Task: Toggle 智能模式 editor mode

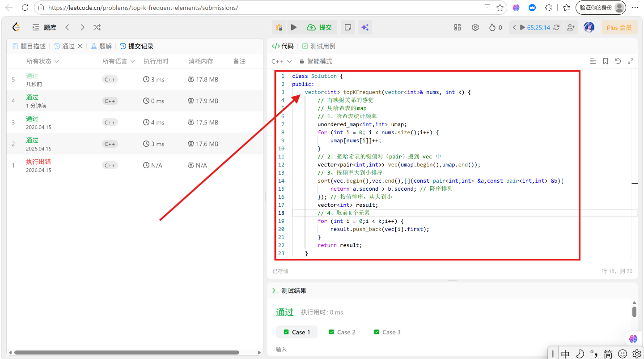Action: (316, 61)
